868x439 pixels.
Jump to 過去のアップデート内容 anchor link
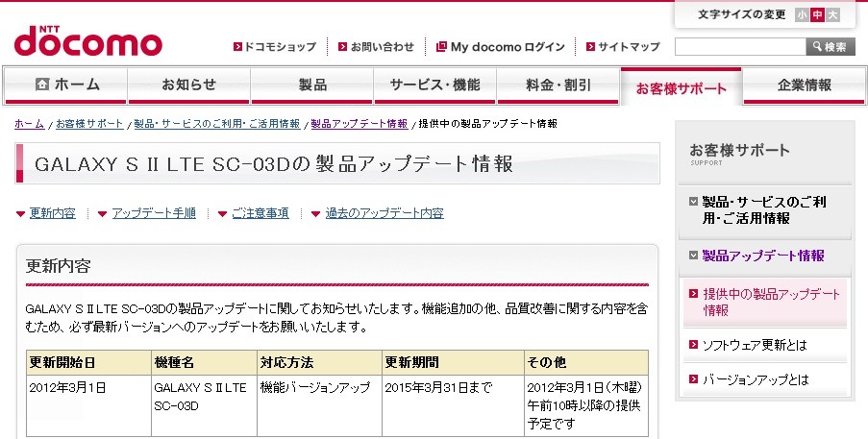coord(384,213)
